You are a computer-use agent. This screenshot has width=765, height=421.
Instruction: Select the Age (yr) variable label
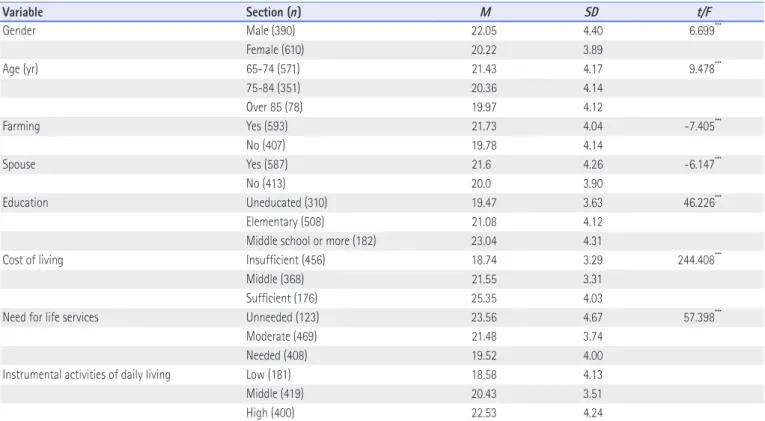click(20, 69)
